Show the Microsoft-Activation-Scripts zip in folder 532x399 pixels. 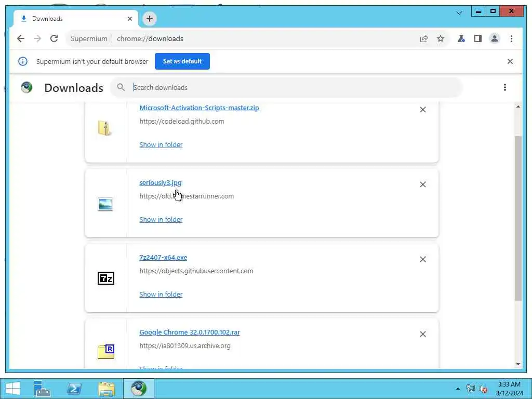pos(161,145)
